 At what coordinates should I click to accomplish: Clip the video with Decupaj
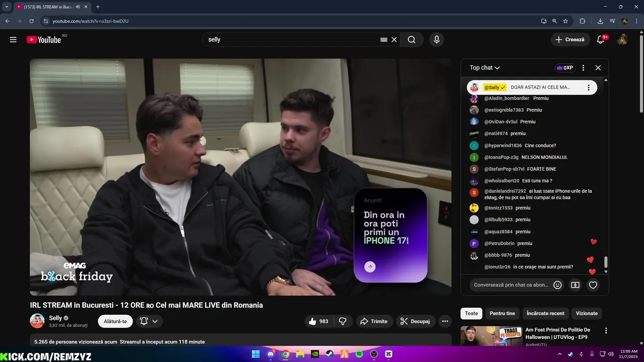[x=415, y=321]
